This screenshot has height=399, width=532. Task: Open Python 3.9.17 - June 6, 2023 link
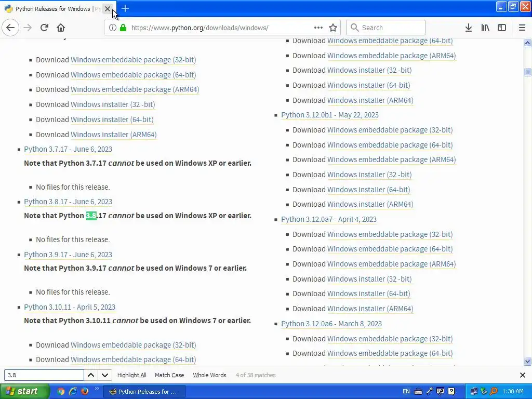pyautogui.click(x=68, y=255)
